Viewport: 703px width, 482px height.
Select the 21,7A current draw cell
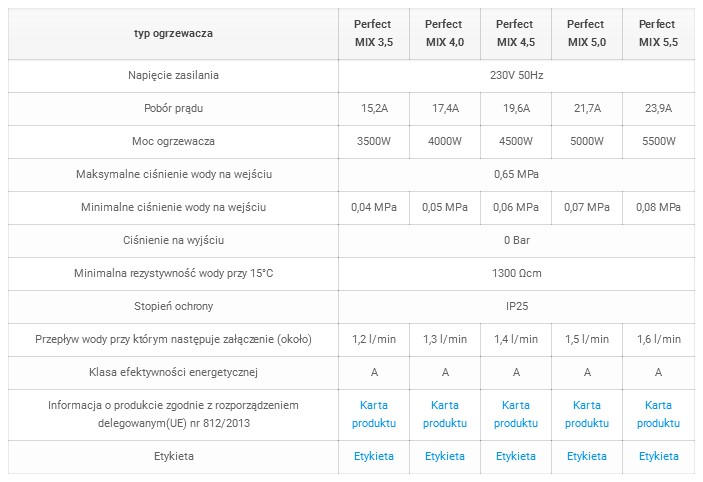587,108
